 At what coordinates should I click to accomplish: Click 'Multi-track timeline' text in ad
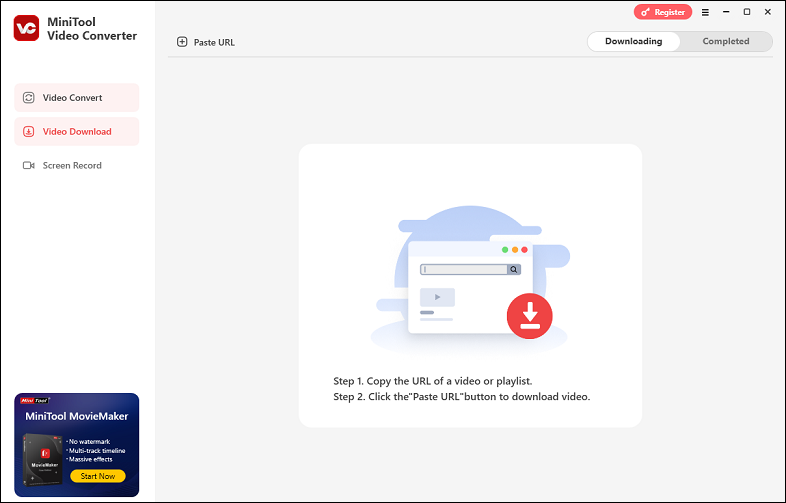tap(96, 451)
